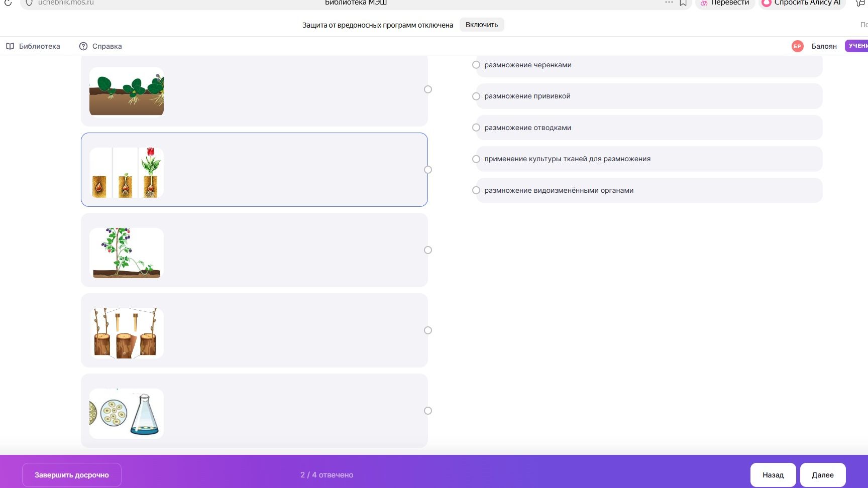The height and width of the screenshot is (488, 868).
Task: Select connector for размножение видоизменёнными органами
Action: [x=476, y=190]
